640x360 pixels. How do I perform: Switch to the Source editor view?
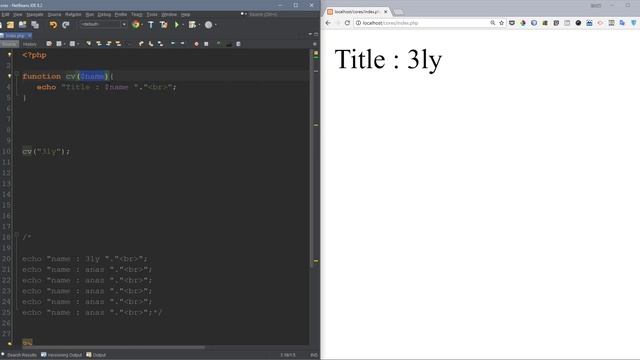9,44
